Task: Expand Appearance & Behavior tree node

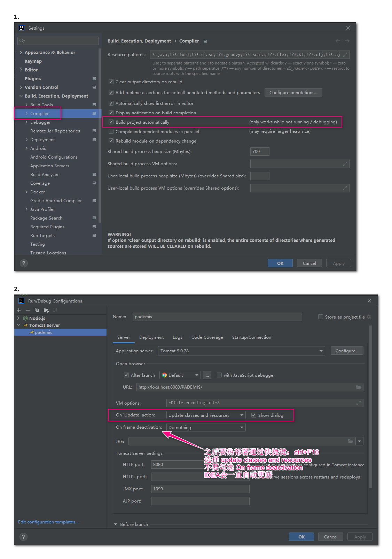Action: pyautogui.click(x=21, y=52)
